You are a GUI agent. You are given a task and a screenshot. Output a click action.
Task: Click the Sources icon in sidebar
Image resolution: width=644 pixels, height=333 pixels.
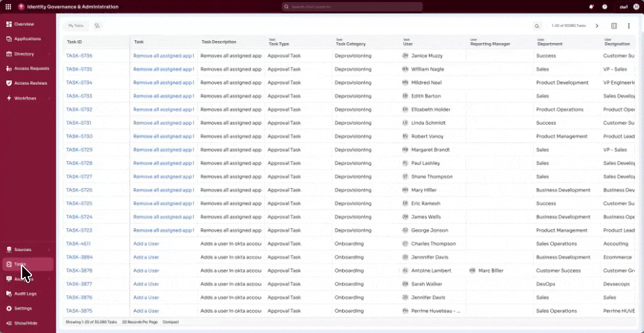[x=8, y=249]
